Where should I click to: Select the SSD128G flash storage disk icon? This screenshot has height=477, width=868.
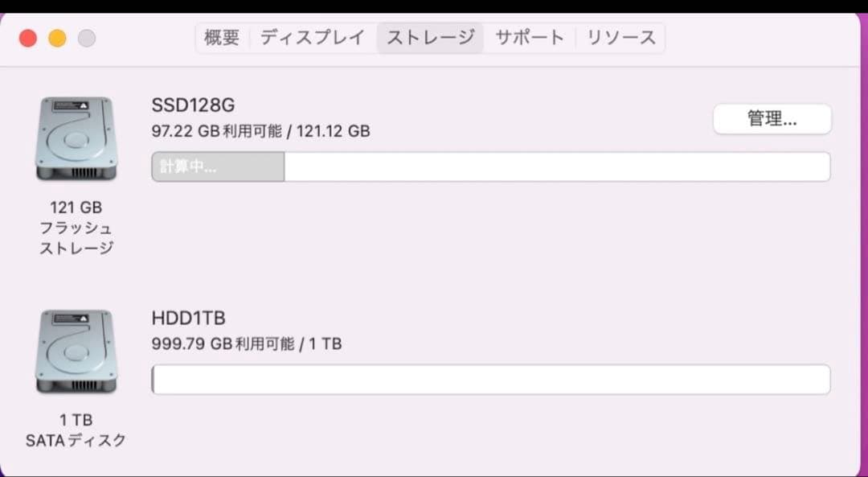(x=76, y=138)
